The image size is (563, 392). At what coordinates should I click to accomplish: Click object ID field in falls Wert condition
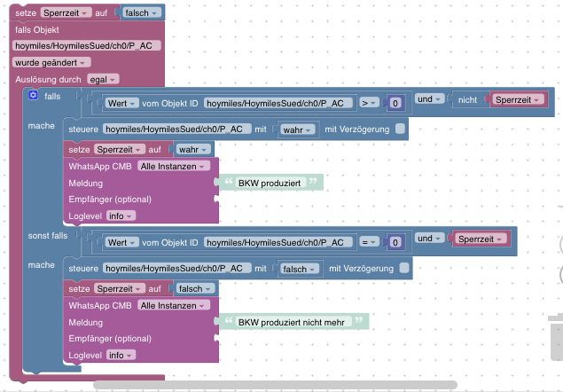coord(278,103)
